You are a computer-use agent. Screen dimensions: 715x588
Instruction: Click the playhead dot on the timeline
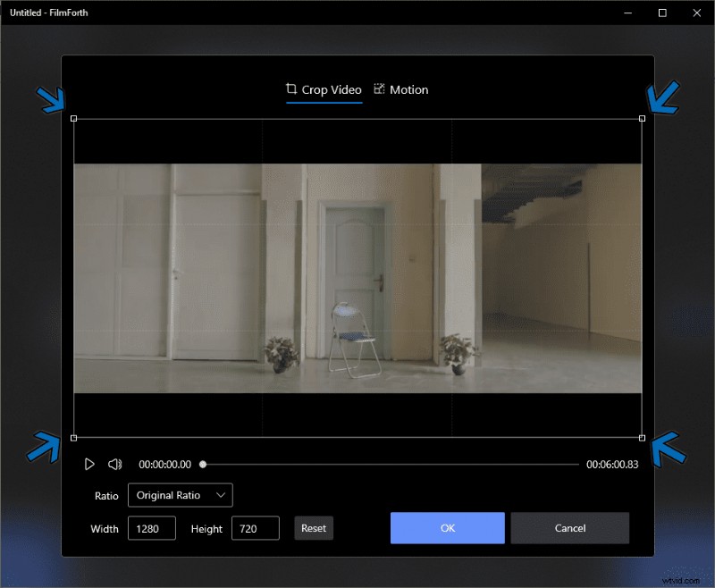pos(203,464)
